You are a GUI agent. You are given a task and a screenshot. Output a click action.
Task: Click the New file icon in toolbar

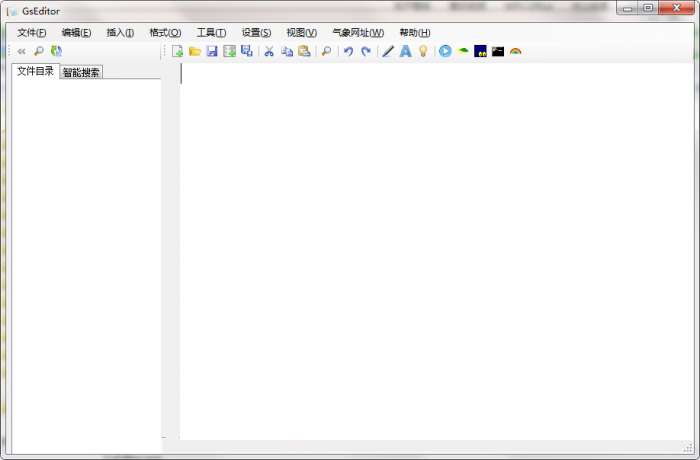click(178, 51)
